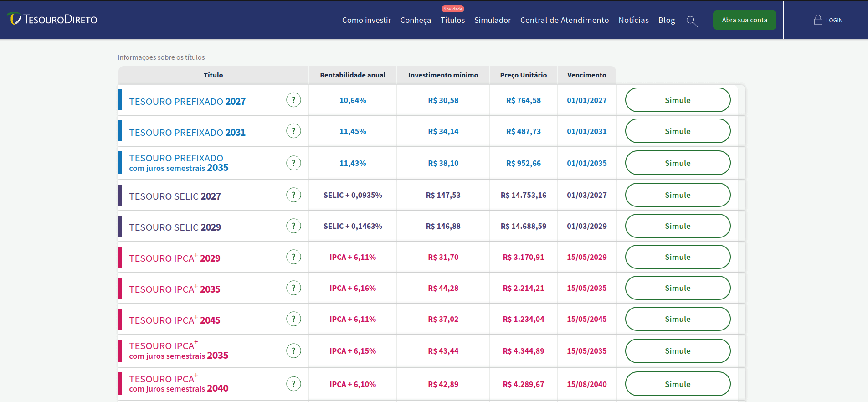This screenshot has width=868, height=402.
Task: Select the TESOURO PREFIXADO 2031 title
Action: [x=187, y=132]
